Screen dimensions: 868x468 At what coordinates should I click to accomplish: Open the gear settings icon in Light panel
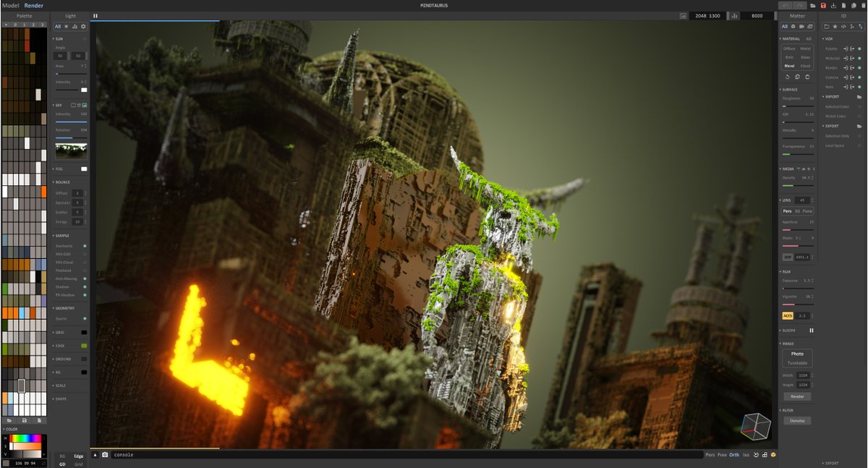(83, 26)
